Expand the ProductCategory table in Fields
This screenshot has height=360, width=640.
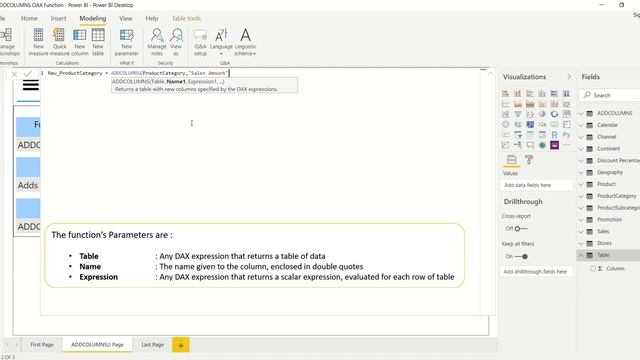[x=581, y=196]
